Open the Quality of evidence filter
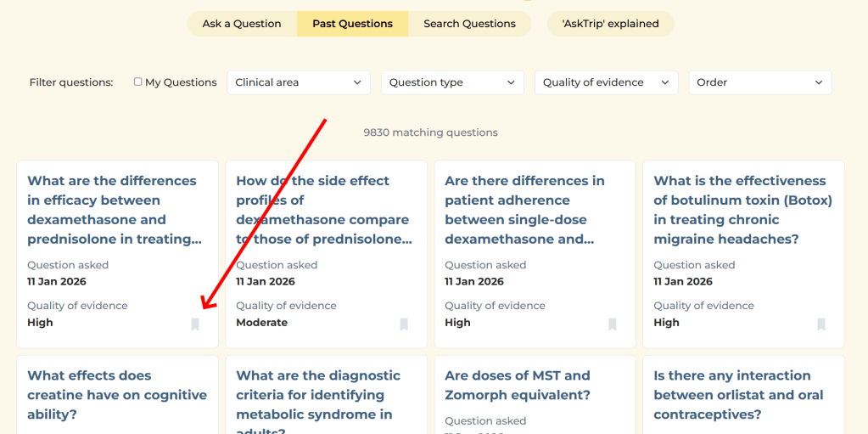The width and height of the screenshot is (868, 434). point(606,82)
